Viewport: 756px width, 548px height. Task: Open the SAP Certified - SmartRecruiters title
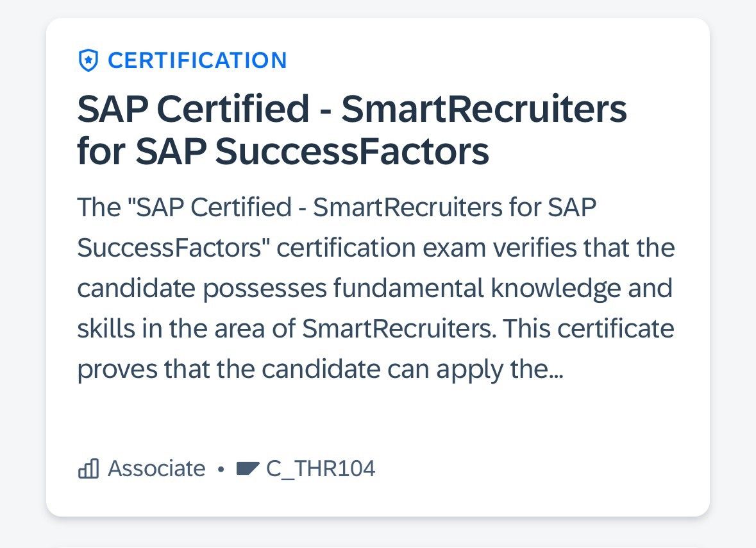click(352, 109)
